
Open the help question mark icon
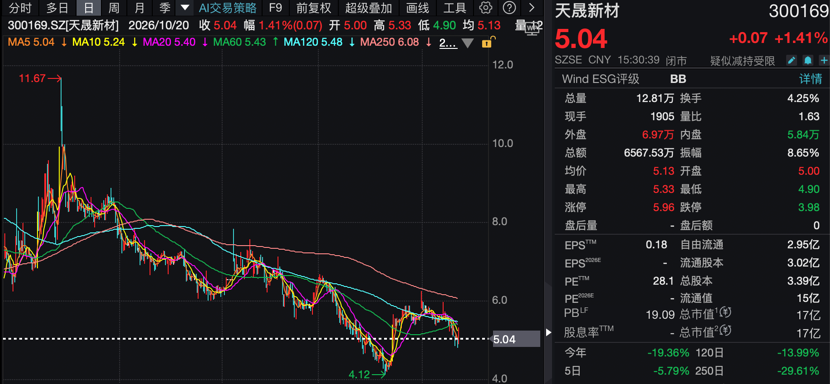pos(509,7)
